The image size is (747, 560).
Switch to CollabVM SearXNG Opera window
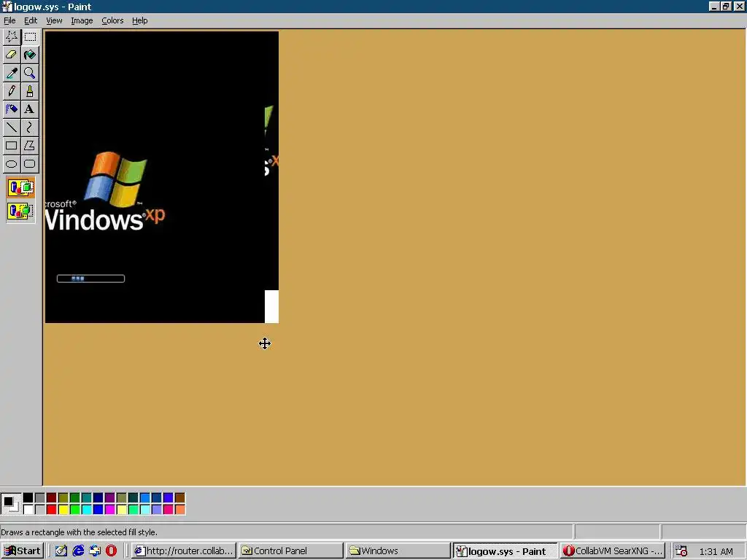pos(612,551)
